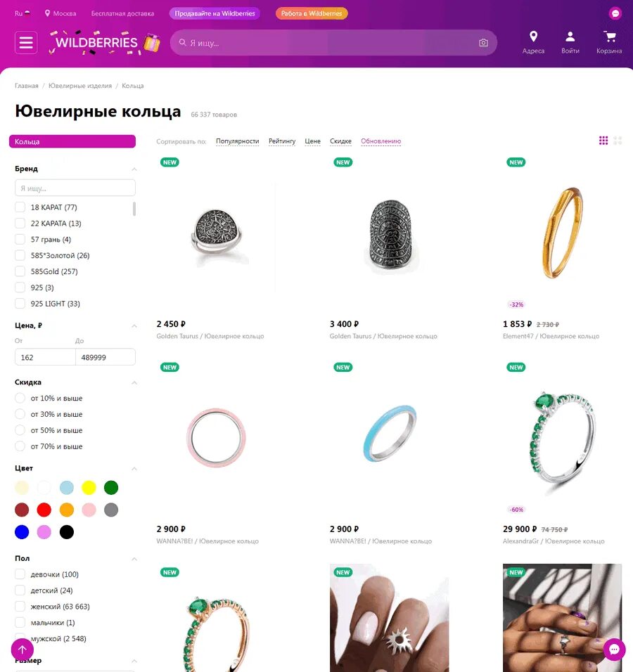Click the Войти profile icon
This screenshot has height=672, width=633.
click(x=570, y=37)
